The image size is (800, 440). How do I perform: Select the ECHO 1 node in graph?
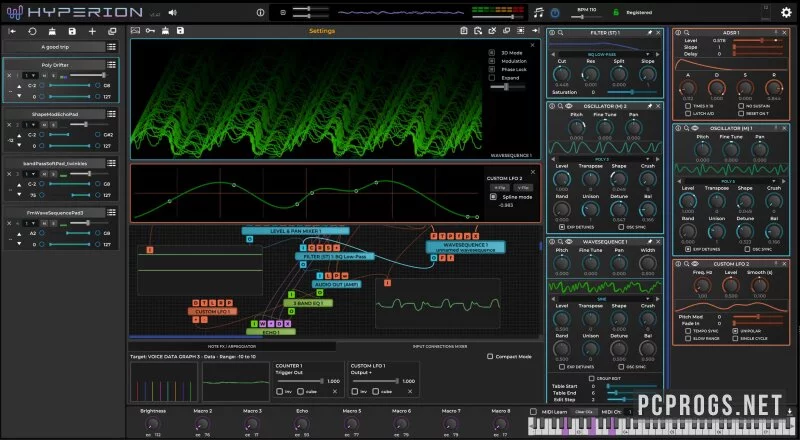coord(270,332)
